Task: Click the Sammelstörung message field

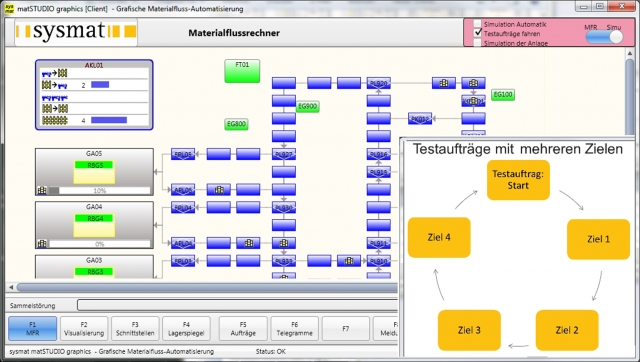Action: click(238, 305)
